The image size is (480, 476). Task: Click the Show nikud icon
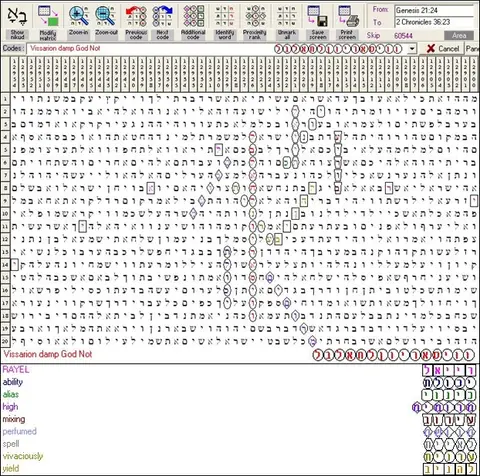point(17,16)
